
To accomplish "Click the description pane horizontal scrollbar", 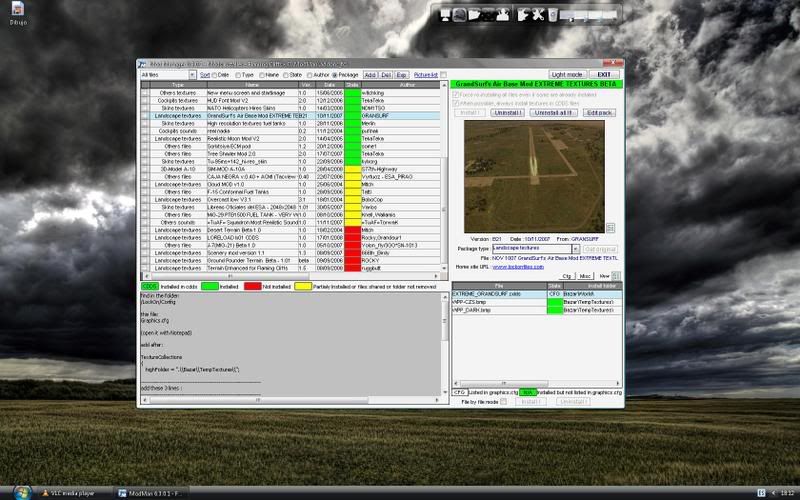I will 291,401.
